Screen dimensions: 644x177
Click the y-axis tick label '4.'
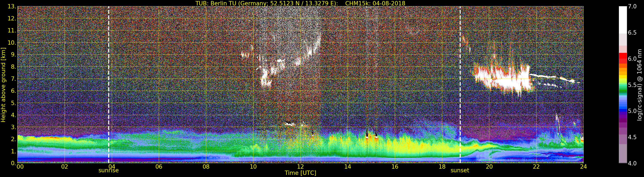click(x=14, y=115)
